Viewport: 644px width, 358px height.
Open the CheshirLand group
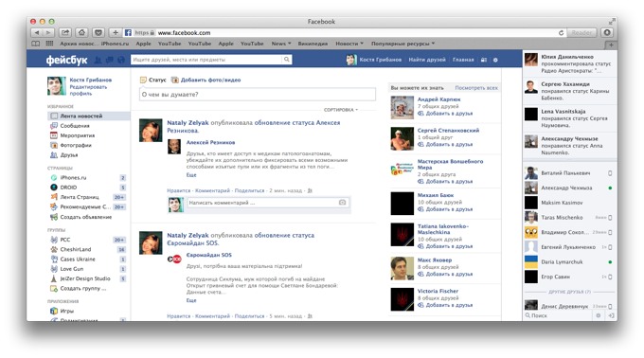76,249
